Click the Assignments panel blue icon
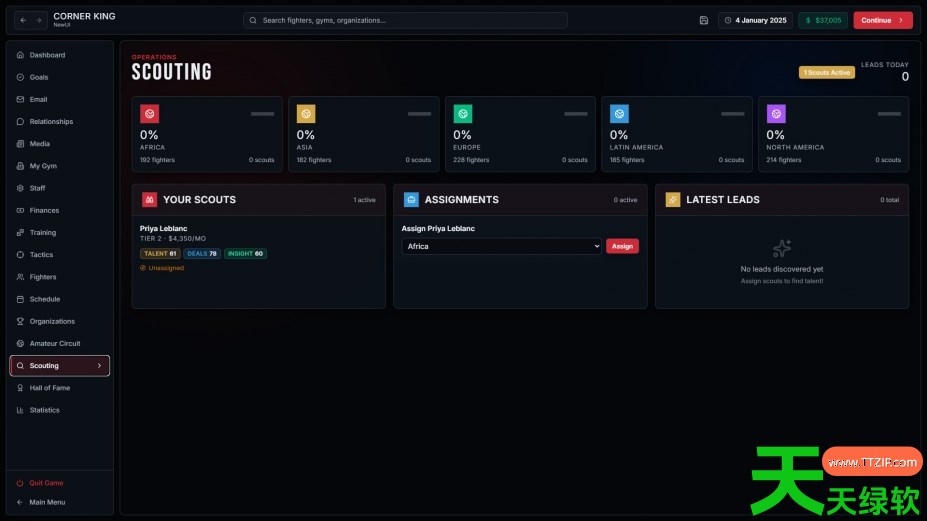Screen dimensions: 927x521 (x=411, y=200)
